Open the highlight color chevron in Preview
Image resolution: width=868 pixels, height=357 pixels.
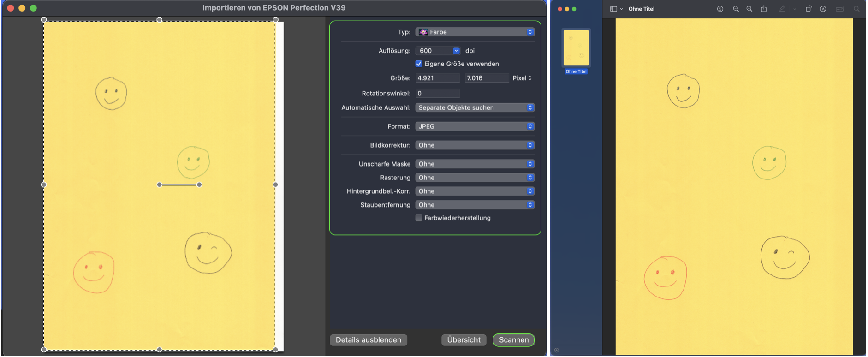794,9
